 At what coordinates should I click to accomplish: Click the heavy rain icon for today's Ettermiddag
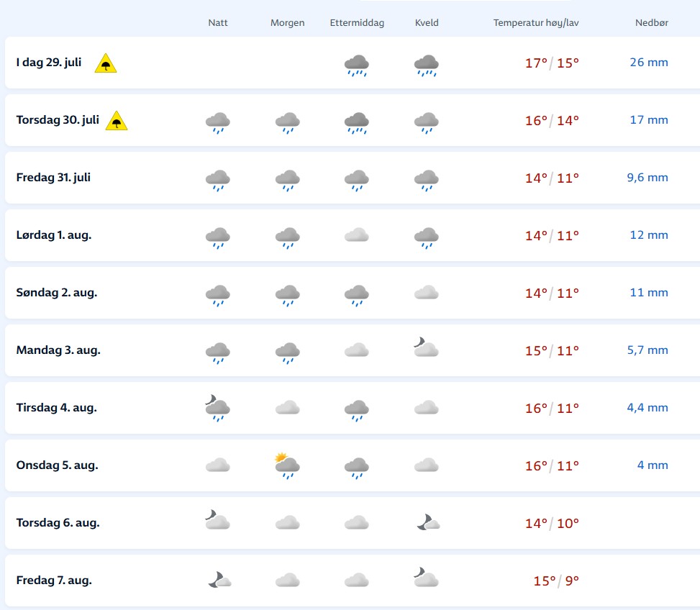357,65
